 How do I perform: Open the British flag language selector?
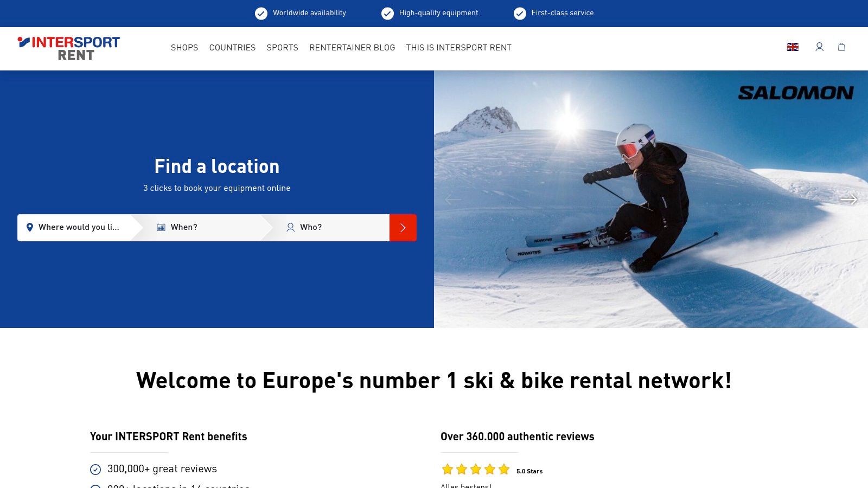tap(793, 47)
